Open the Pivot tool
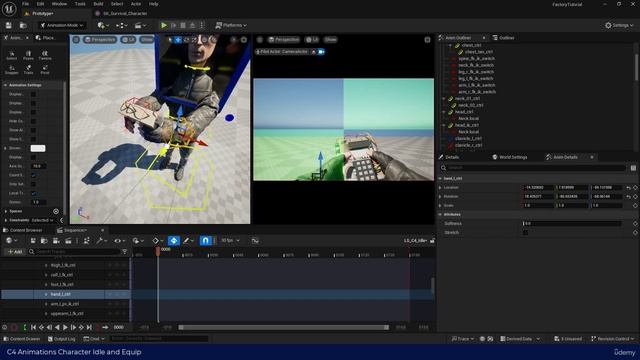The height and width of the screenshot is (360, 640). (x=45, y=70)
